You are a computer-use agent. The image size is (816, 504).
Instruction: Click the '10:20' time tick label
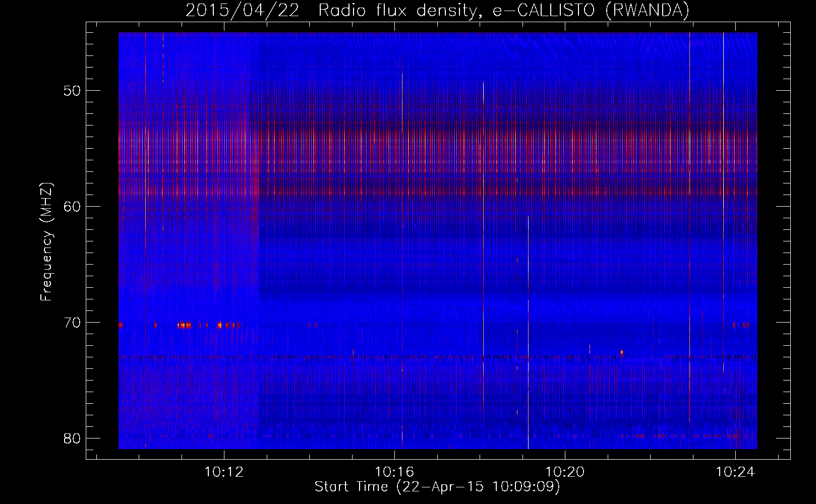pyautogui.click(x=565, y=472)
